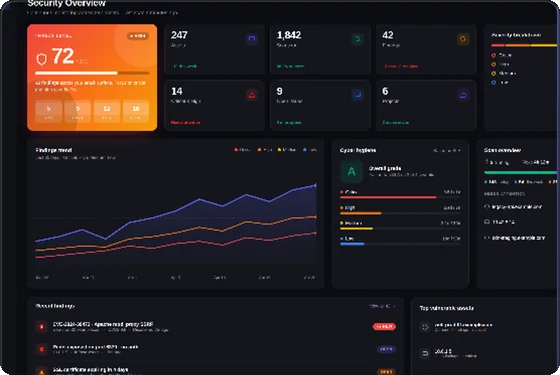
Task: Click the purple icon on the 6 card
Action: click(463, 95)
